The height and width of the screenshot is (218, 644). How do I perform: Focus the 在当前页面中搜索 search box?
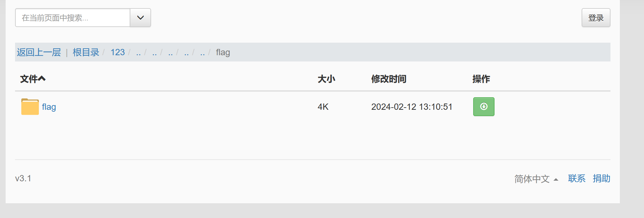(72, 18)
